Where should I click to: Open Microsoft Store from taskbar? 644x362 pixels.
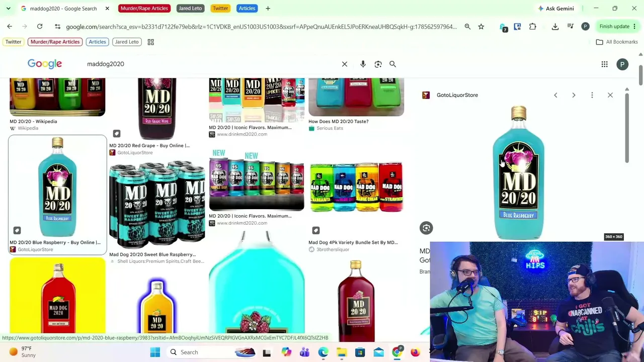(x=360, y=352)
